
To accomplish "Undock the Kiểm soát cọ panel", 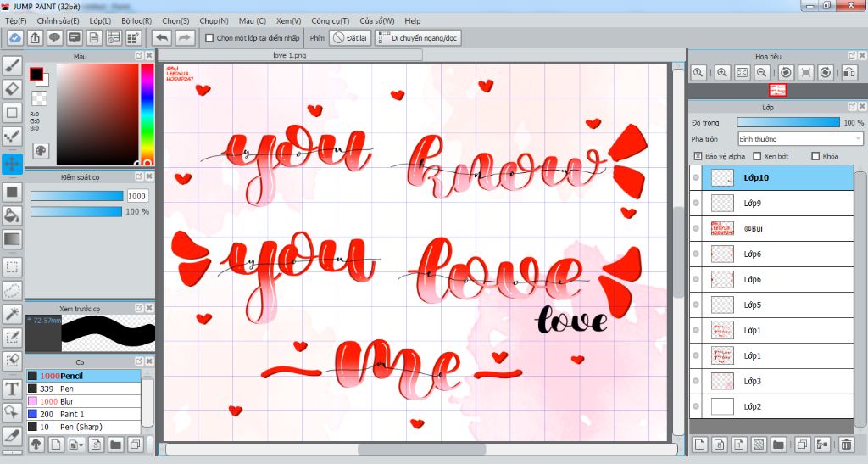I will pyautogui.click(x=139, y=176).
